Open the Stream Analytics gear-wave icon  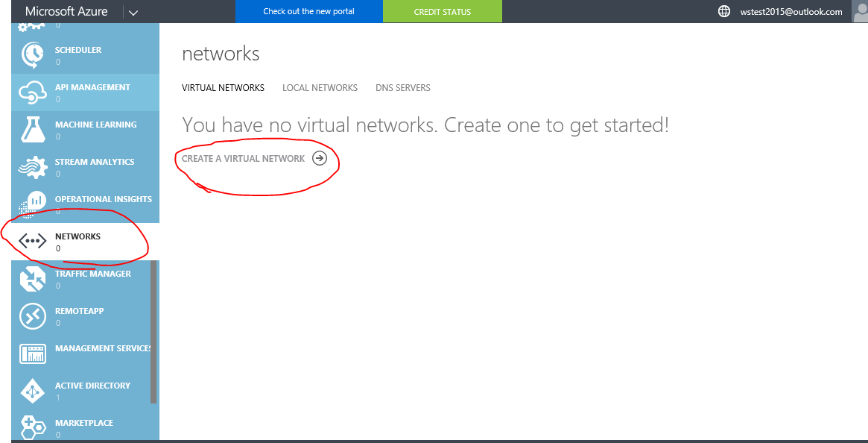pyautogui.click(x=33, y=167)
